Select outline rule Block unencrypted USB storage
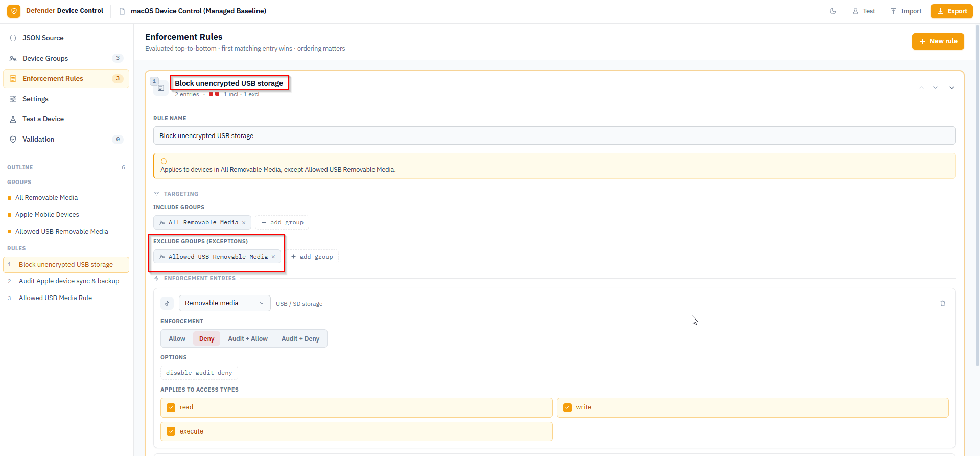 click(x=66, y=265)
